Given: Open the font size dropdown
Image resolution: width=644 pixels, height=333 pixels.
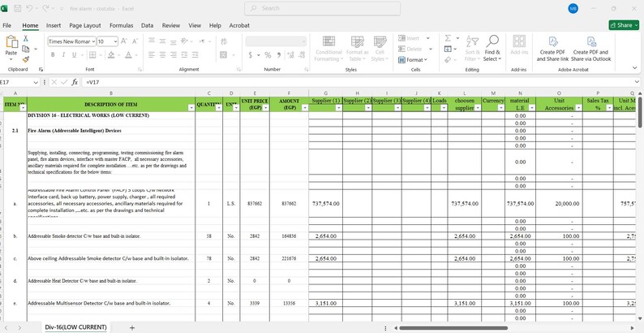Looking at the screenshot, I should pos(115,41).
